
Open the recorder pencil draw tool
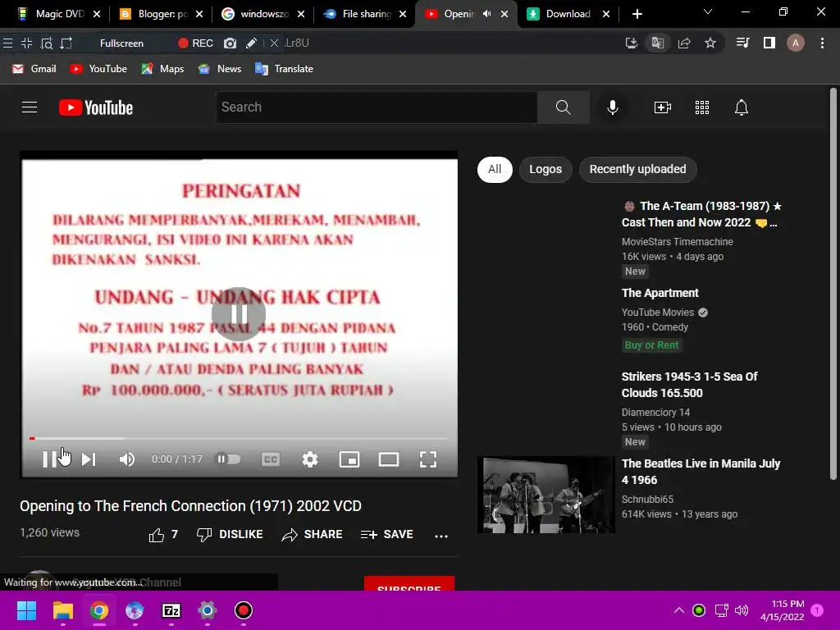(251, 43)
